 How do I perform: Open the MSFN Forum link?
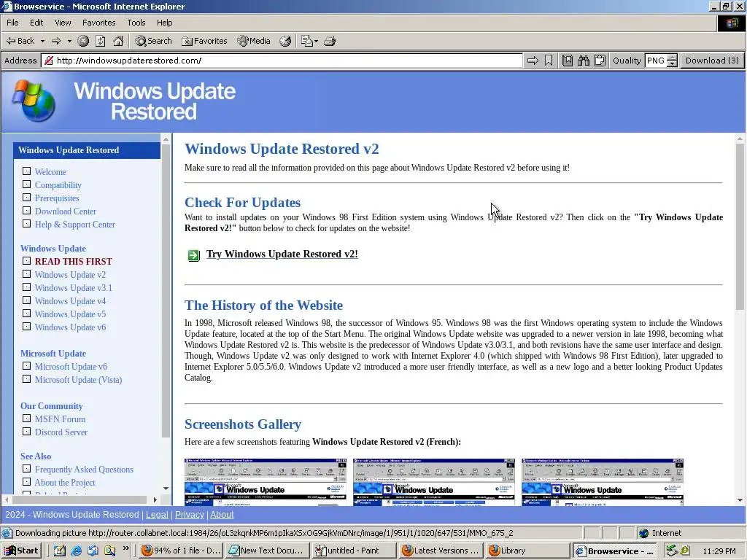coord(60,419)
